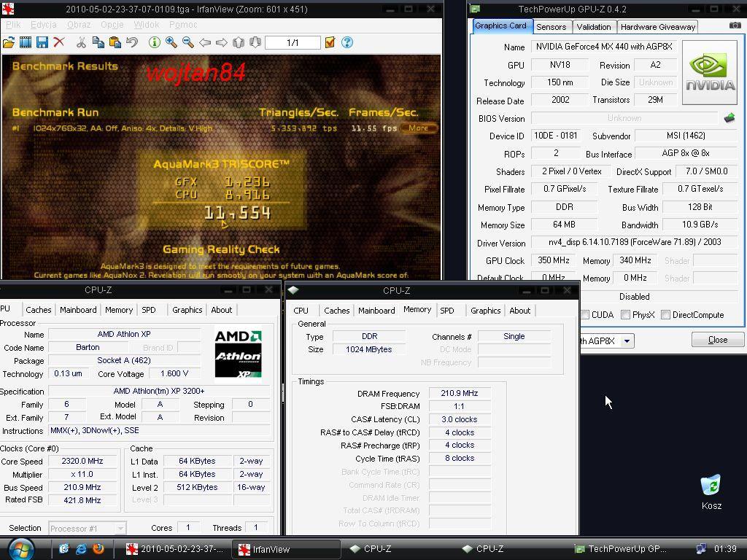Click the AquaMark3 score 11,554
The image size is (747, 560).
[237, 212]
